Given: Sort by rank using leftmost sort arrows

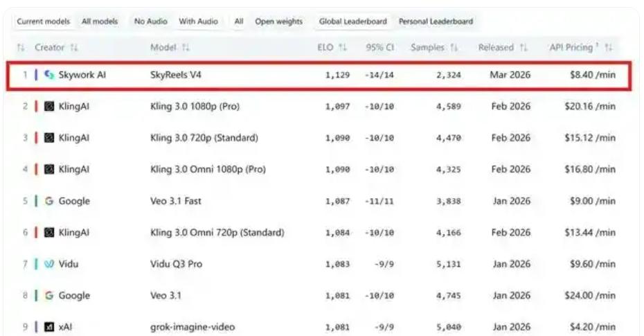Looking at the screenshot, I should coord(21,48).
